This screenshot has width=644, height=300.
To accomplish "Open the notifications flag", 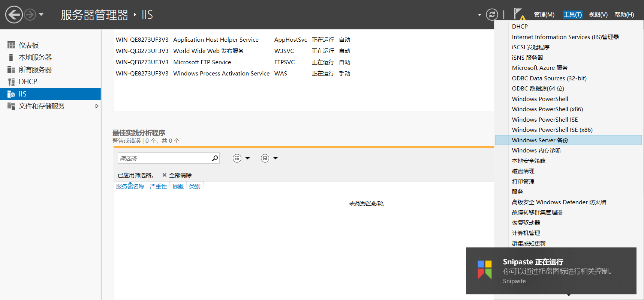I will click(519, 14).
